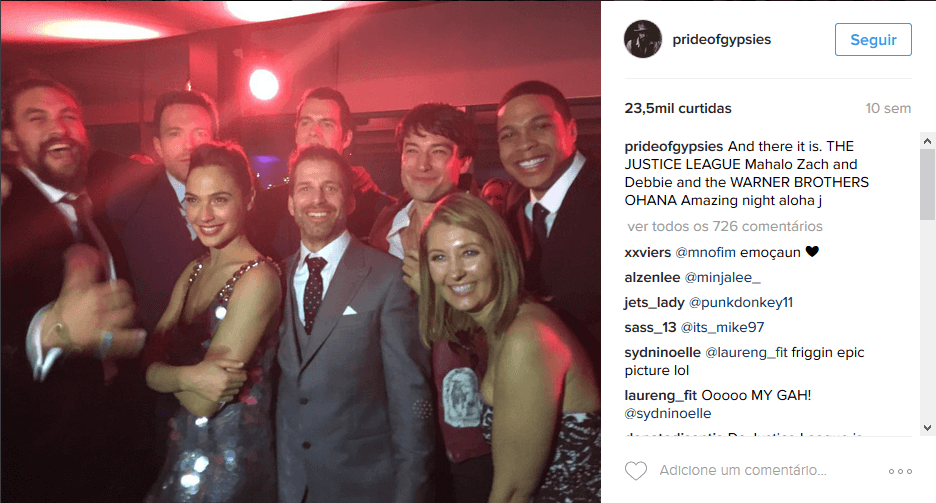Click the comments scrollbar up arrow
The image size is (936, 503).
pyautogui.click(x=927, y=141)
